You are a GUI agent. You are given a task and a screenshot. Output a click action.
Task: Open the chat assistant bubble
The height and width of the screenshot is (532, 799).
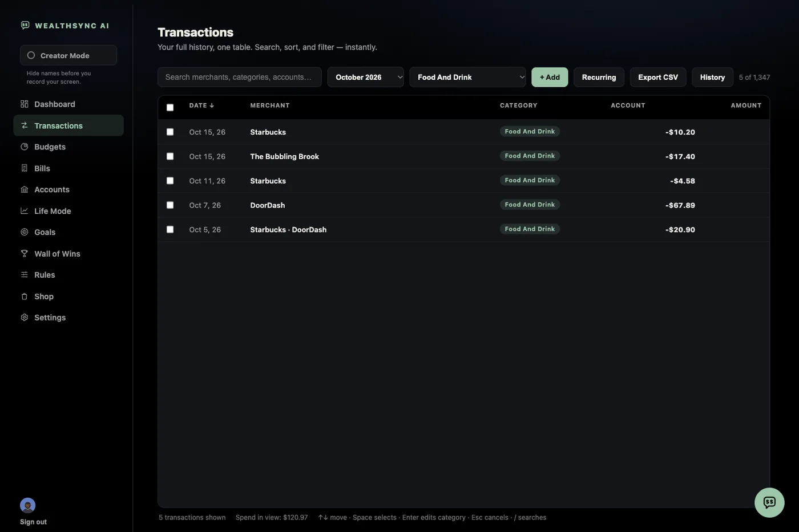(769, 502)
